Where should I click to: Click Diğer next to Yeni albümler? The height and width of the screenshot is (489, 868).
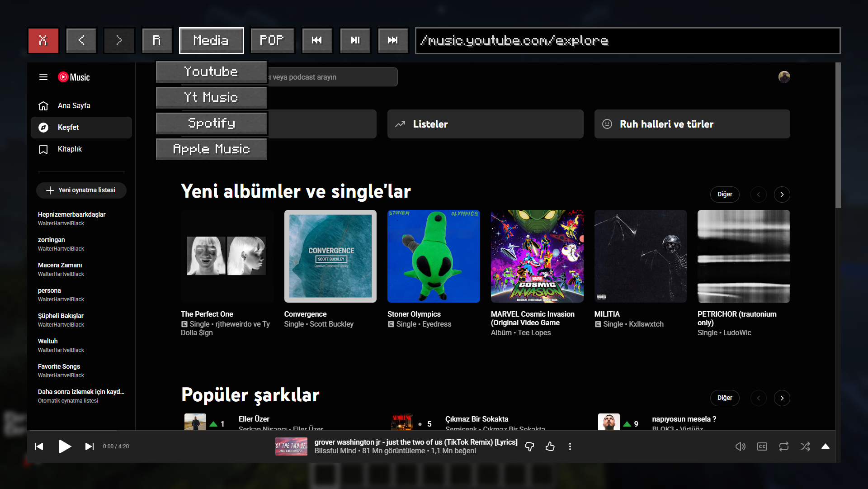pos(725,195)
